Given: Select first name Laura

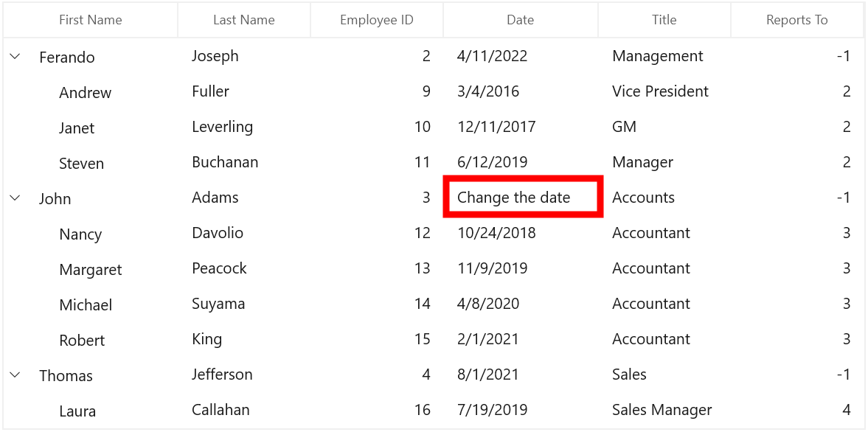Looking at the screenshot, I should (77, 411).
